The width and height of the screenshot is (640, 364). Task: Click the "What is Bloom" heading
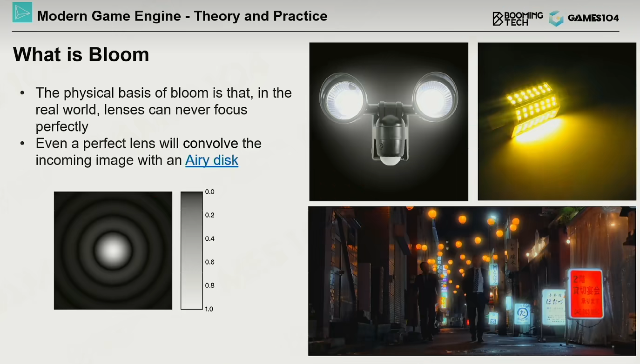click(x=81, y=54)
